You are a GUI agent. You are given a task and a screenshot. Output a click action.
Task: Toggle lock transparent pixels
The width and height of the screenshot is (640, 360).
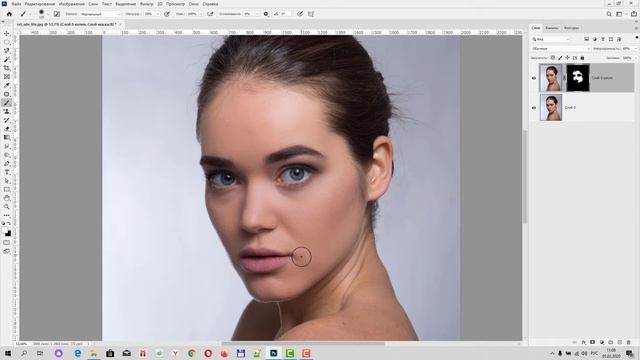click(x=553, y=58)
